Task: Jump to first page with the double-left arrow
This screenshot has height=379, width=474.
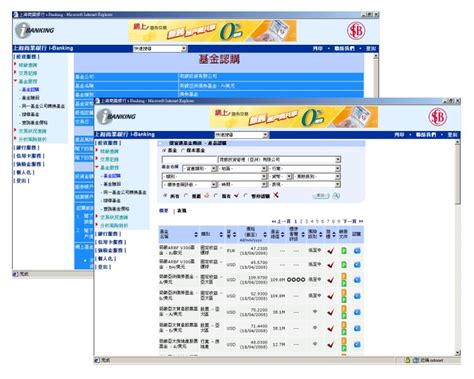Action: [x=274, y=221]
